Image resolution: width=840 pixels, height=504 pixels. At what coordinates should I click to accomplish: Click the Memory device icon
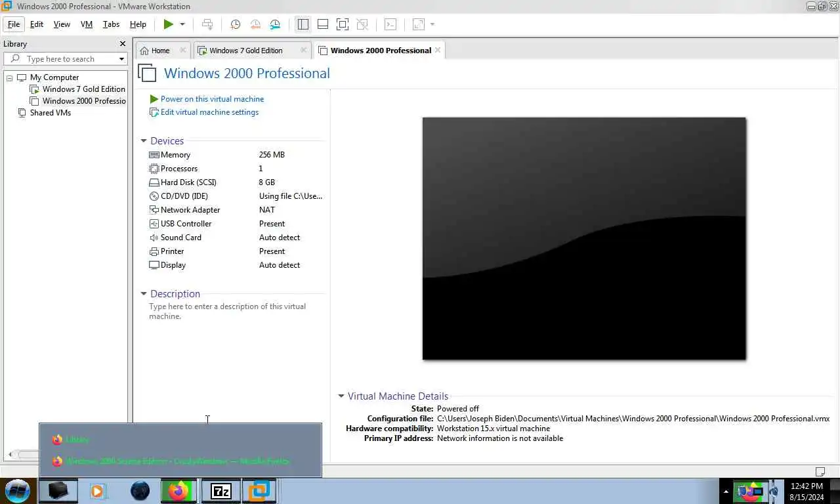tap(154, 155)
